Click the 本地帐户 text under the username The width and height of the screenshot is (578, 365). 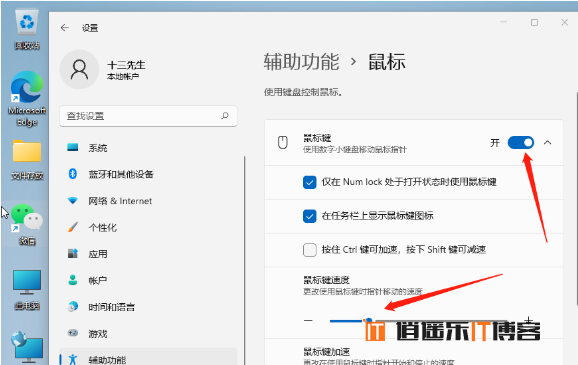[123, 77]
